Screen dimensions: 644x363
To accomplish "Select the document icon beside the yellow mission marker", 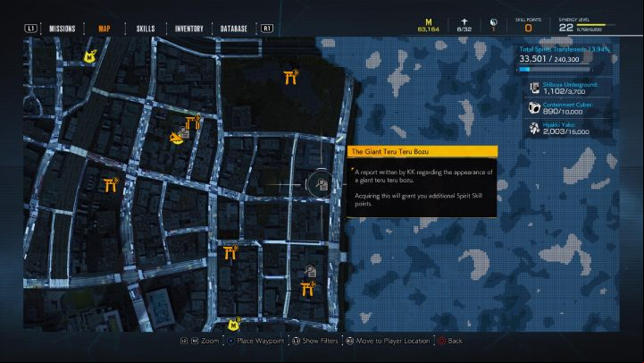I will [x=184, y=132].
